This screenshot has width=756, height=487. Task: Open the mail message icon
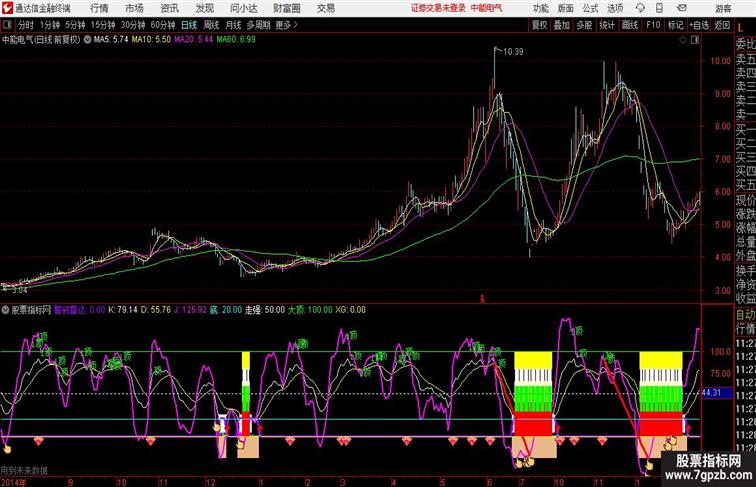pyautogui.click(x=682, y=8)
